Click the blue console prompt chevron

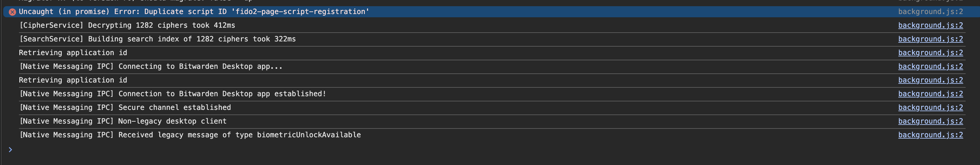pos(10,150)
